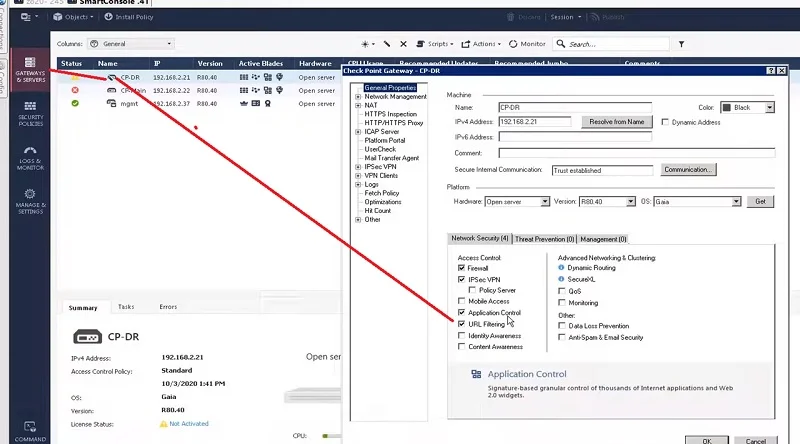Enable the Identity Awareness checkbox
The width and height of the screenshot is (800, 444).
pos(462,336)
